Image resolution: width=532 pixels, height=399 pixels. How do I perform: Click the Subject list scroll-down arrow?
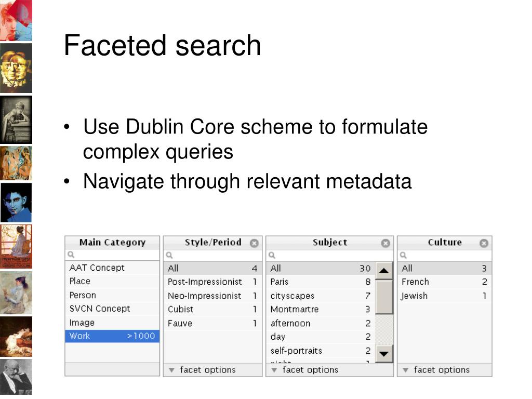click(384, 354)
